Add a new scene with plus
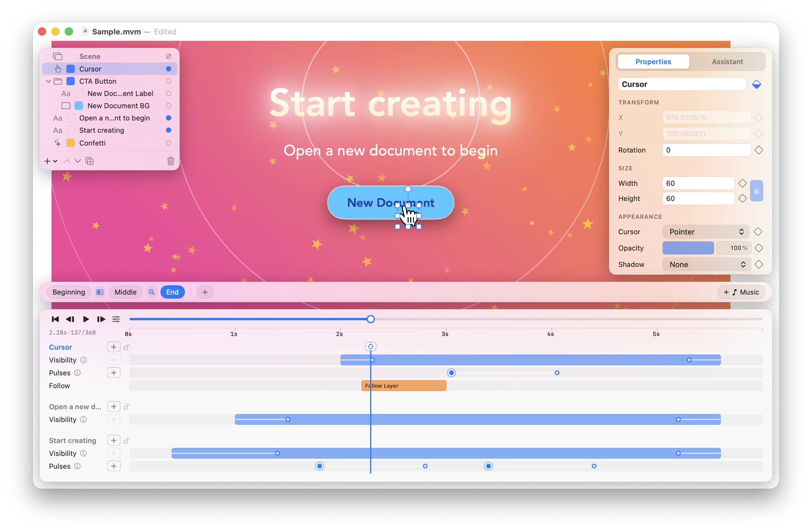812x532 pixels. coord(205,292)
